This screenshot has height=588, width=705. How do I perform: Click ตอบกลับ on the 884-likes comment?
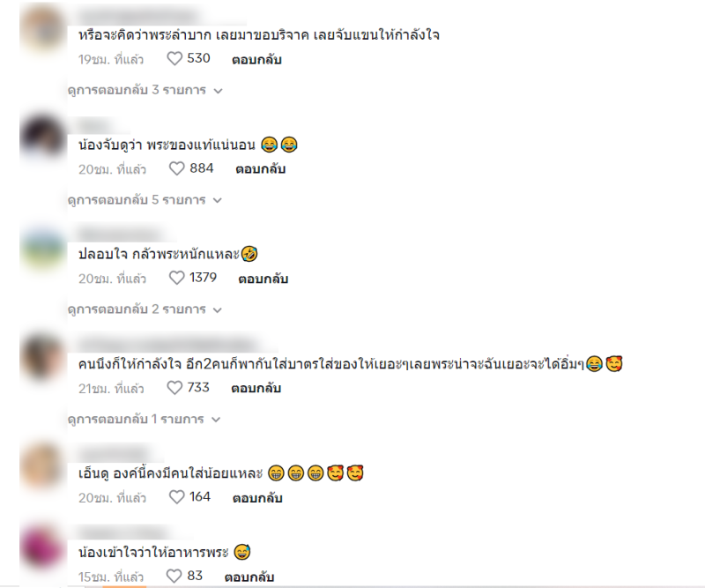[x=260, y=169]
